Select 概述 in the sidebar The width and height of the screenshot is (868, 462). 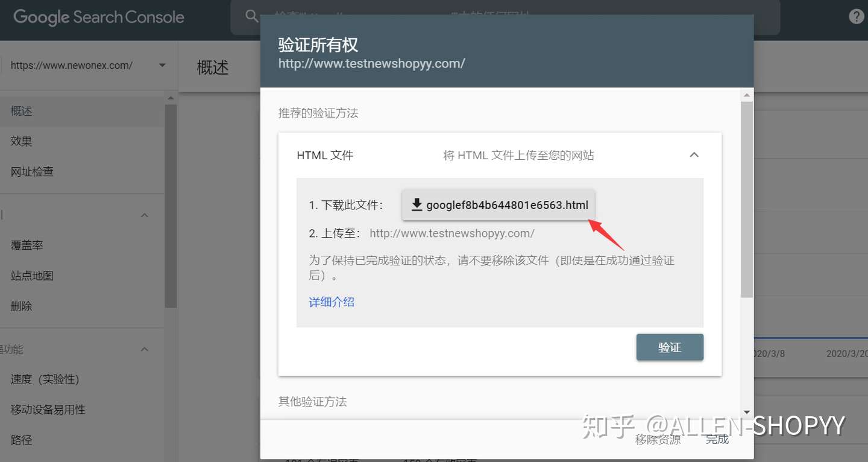point(82,111)
